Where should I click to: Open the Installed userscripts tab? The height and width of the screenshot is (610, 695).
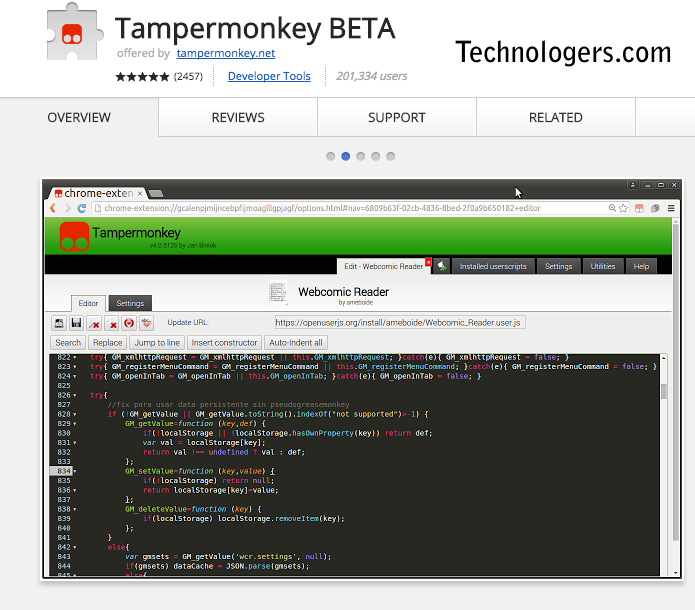(x=493, y=266)
